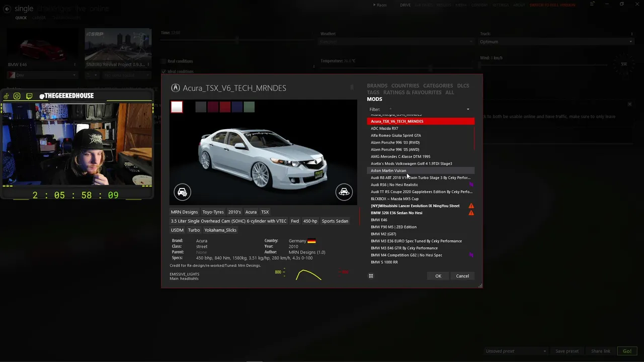Click the Acura brand logo beside title

pyautogui.click(x=175, y=88)
